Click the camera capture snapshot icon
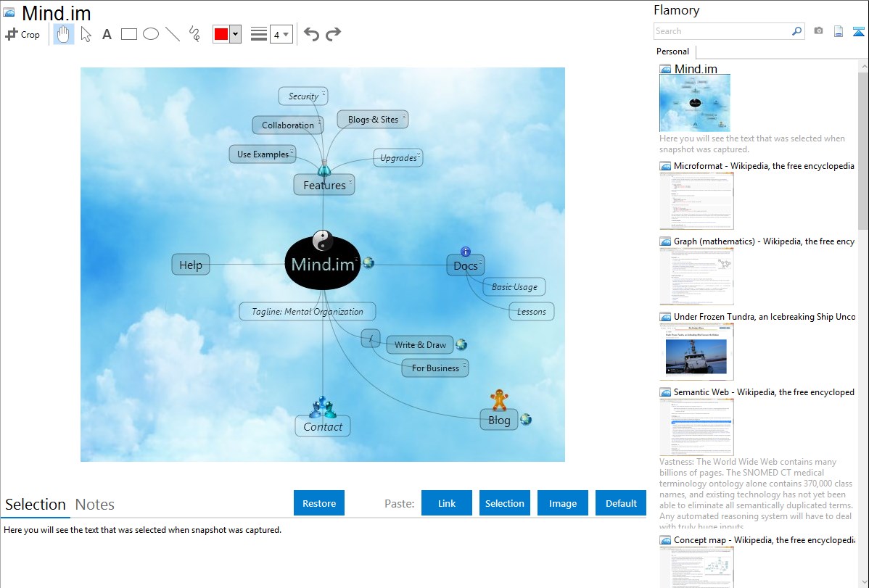The height and width of the screenshot is (588, 869). pos(818,31)
